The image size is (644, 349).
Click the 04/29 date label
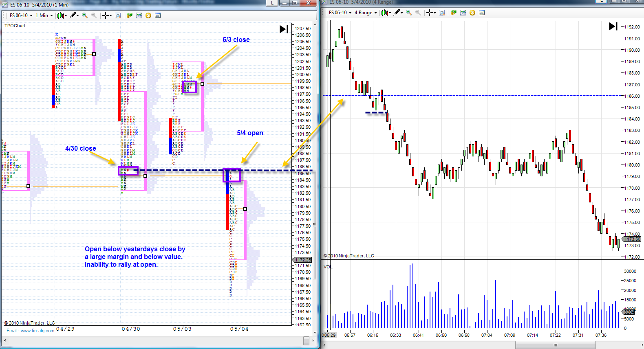(65, 329)
